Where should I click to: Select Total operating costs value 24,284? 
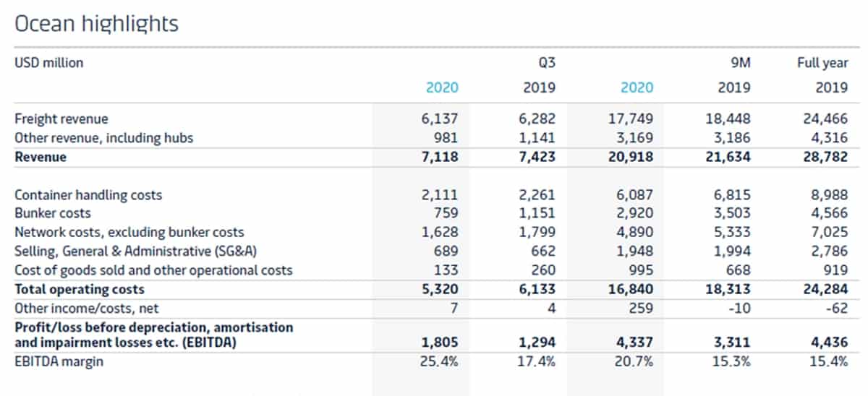825,290
